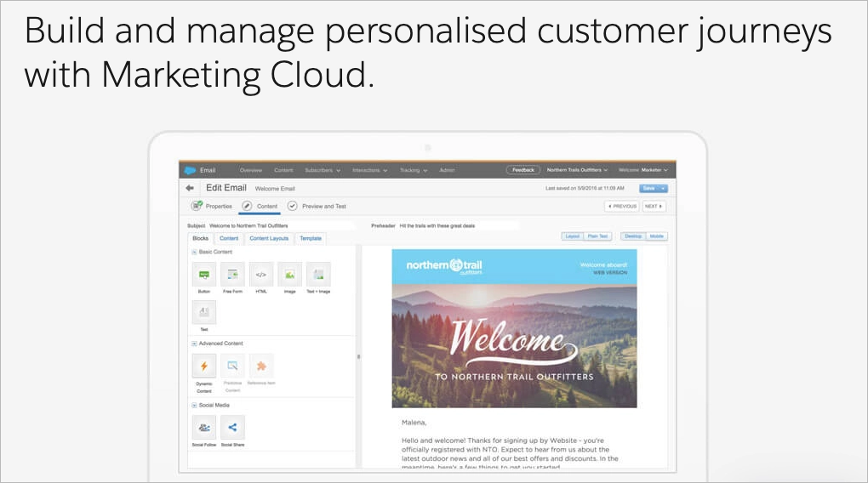Click the Properties step icon
868x483 pixels.
[197, 206]
